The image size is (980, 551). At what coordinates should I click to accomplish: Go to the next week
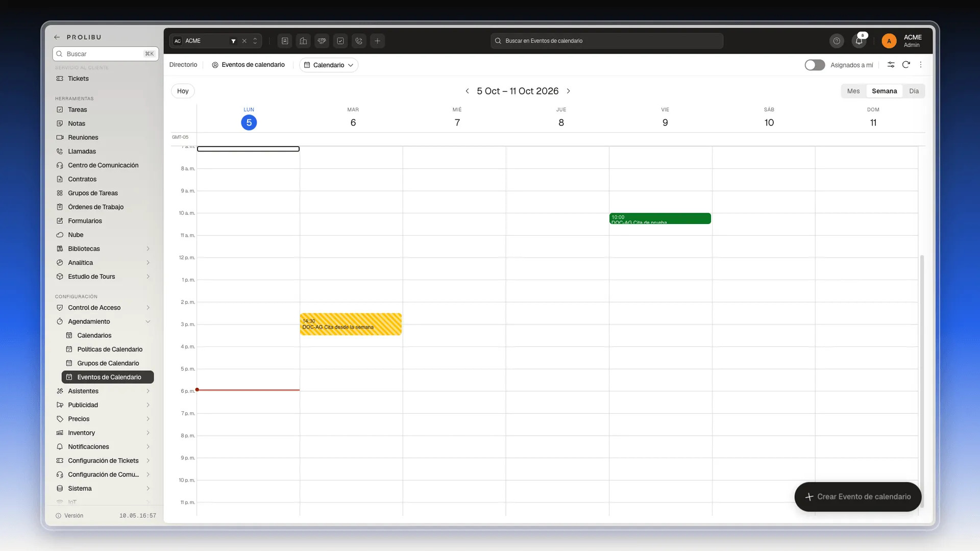pyautogui.click(x=568, y=91)
